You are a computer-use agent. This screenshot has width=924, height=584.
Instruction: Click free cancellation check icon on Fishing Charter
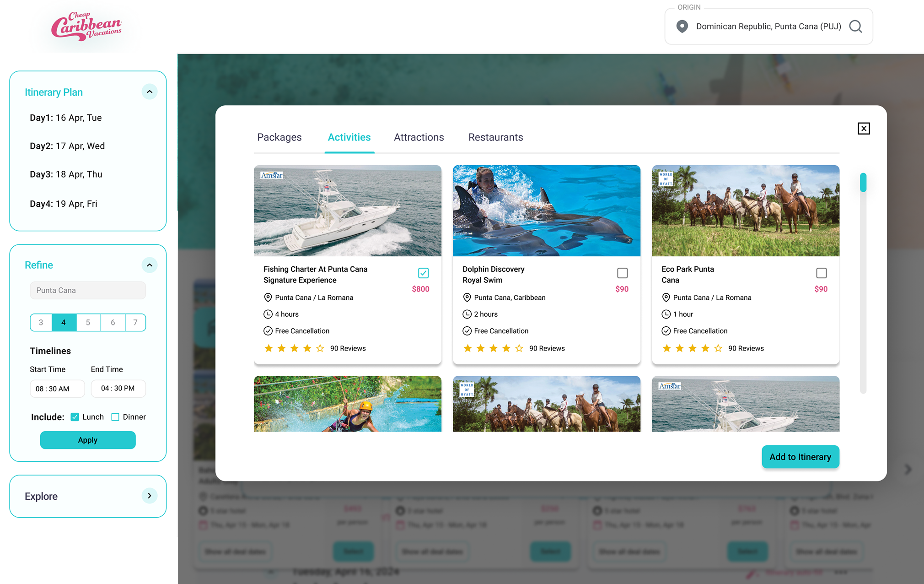click(268, 331)
